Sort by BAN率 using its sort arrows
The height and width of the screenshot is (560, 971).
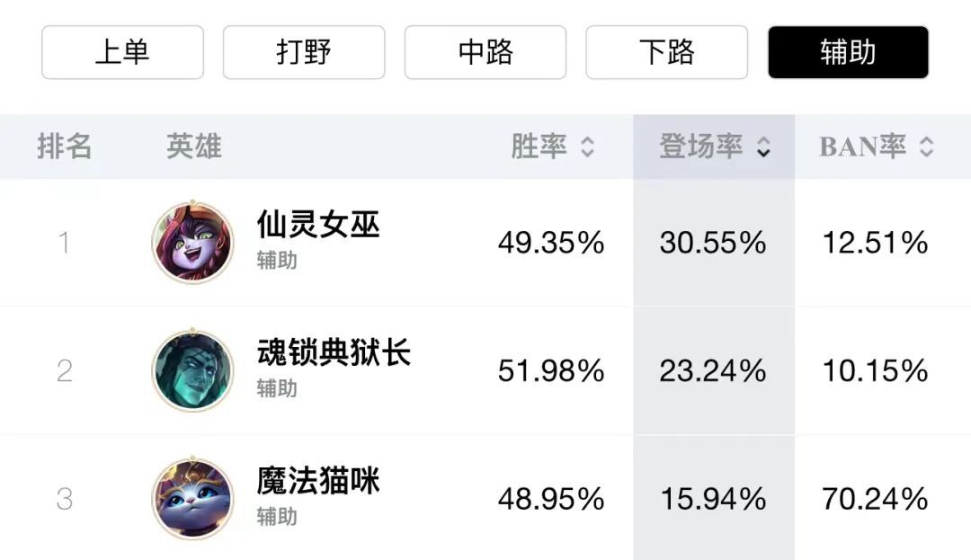pos(927,147)
